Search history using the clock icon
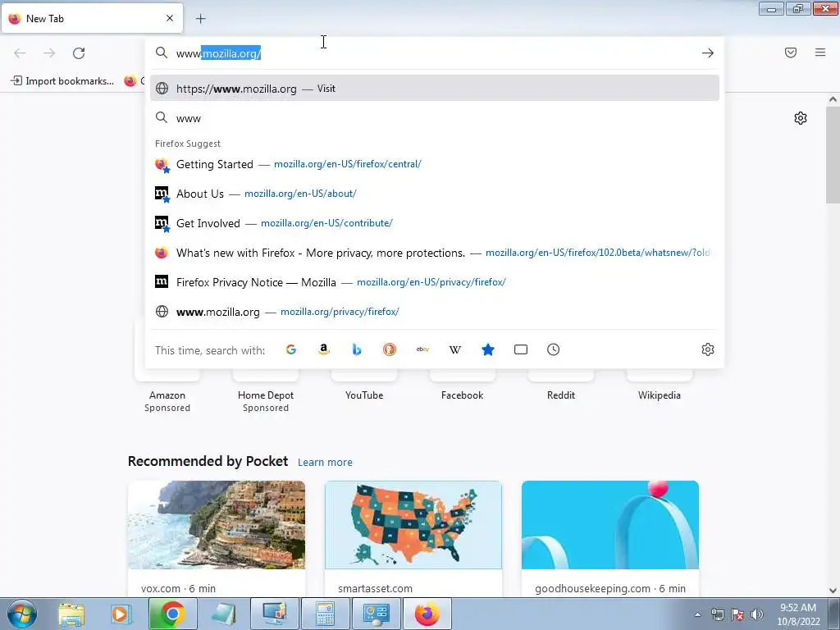 click(554, 349)
